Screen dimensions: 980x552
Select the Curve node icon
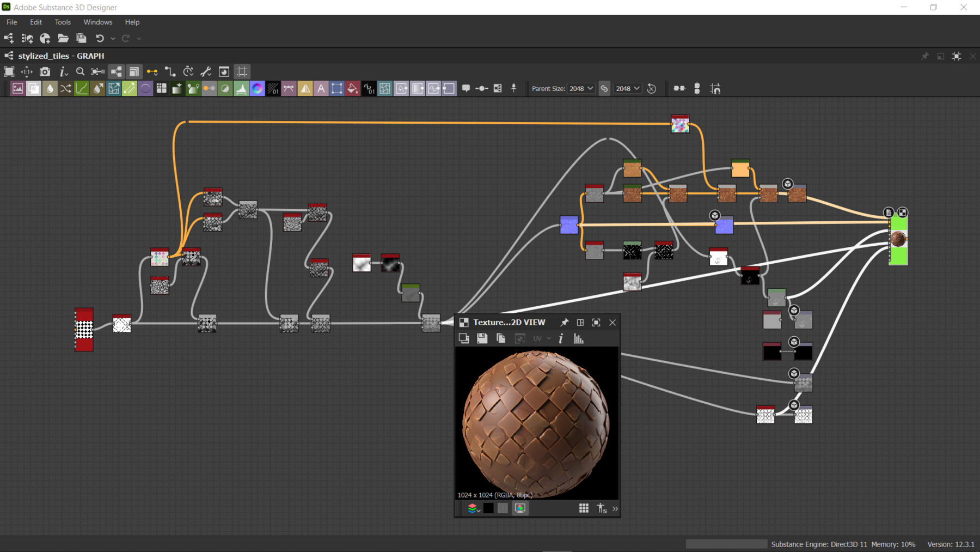pyautogui.click(x=82, y=88)
